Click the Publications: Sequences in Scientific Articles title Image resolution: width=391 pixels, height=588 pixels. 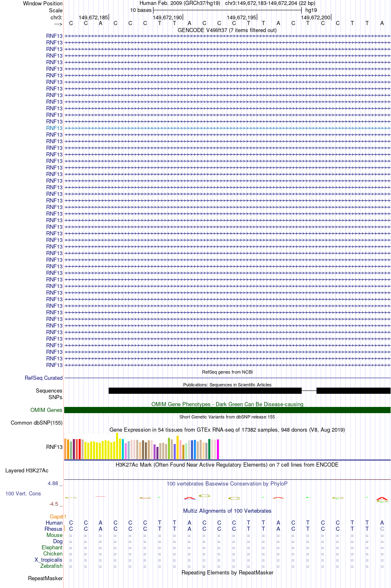[227, 385]
